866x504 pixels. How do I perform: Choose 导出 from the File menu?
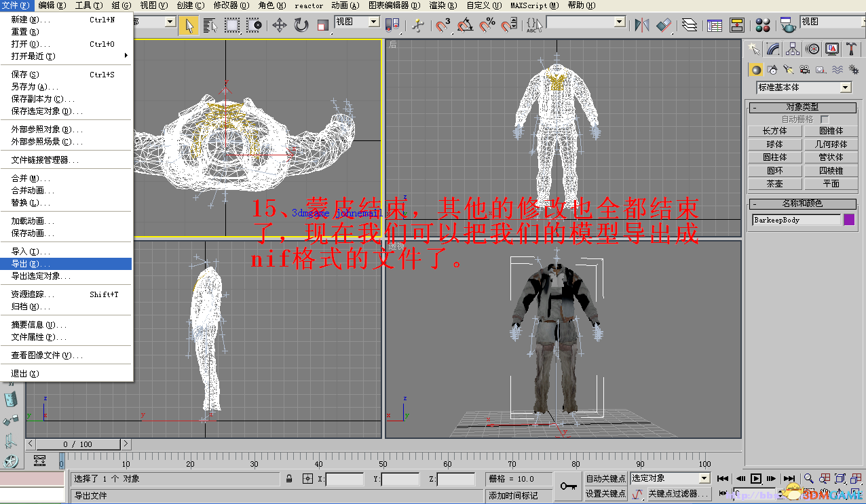click(x=67, y=264)
